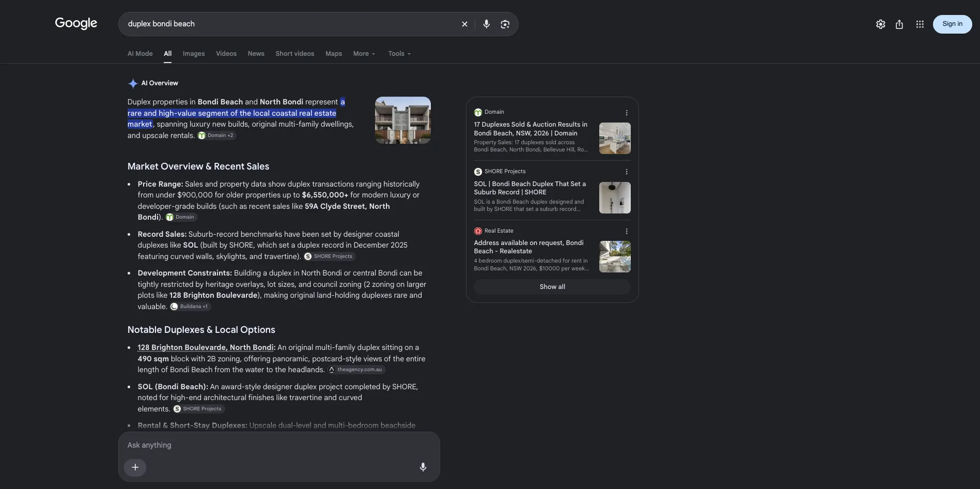The image size is (980, 489).
Task: Click the Show all sources button
Action: (x=552, y=287)
